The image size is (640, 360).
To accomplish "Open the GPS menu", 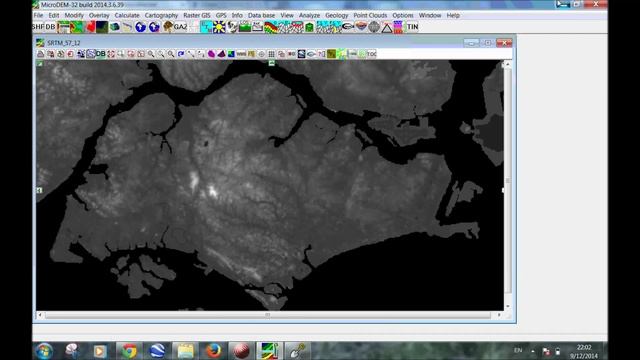I will (221, 15).
